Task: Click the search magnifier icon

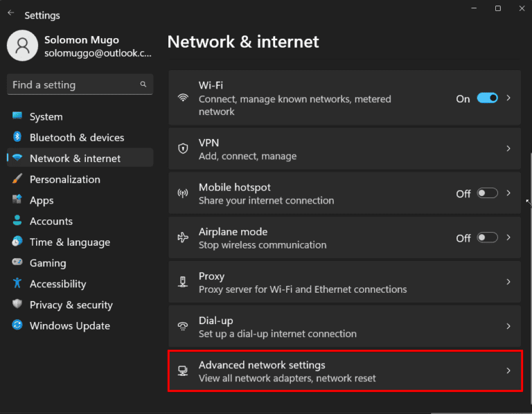Action: point(143,84)
